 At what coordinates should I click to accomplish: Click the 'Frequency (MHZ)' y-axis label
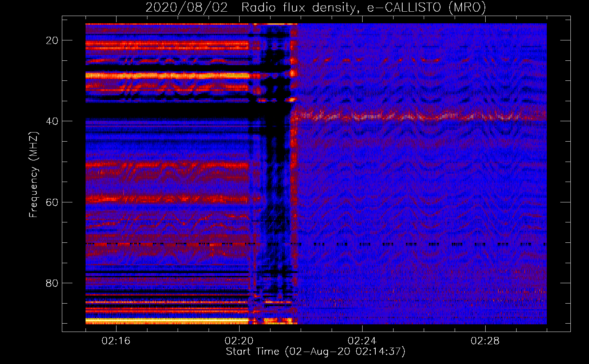point(33,175)
